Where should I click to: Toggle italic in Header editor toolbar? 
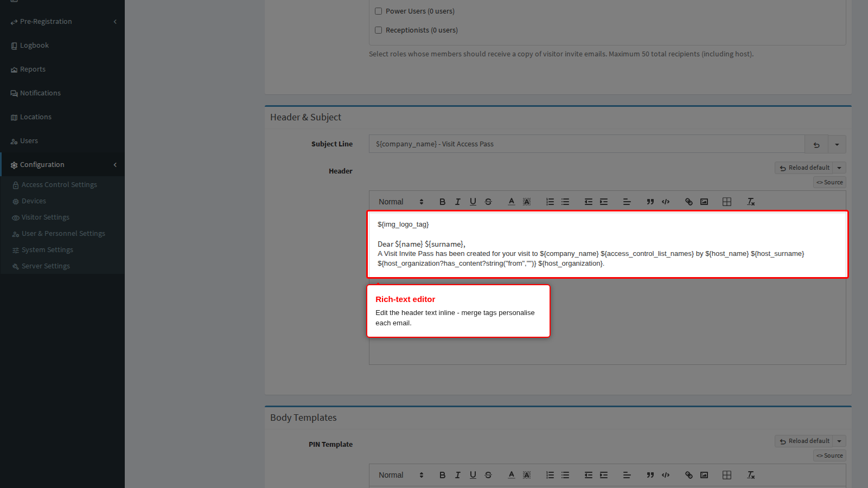pyautogui.click(x=457, y=202)
